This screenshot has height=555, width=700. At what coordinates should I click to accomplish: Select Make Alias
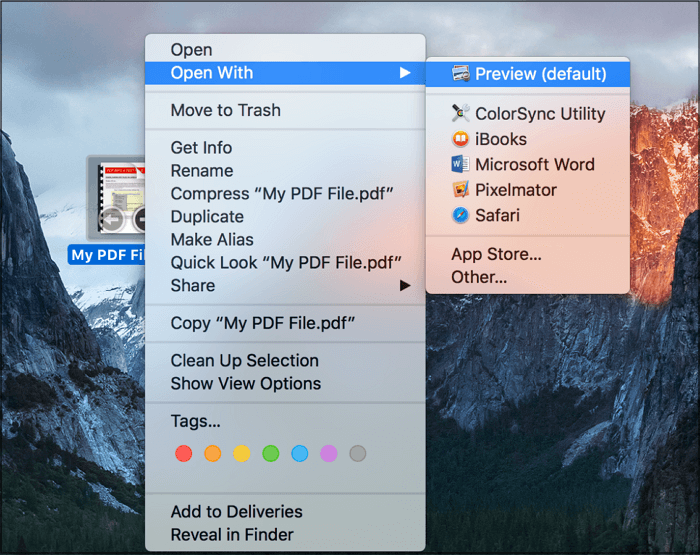click(x=285, y=240)
